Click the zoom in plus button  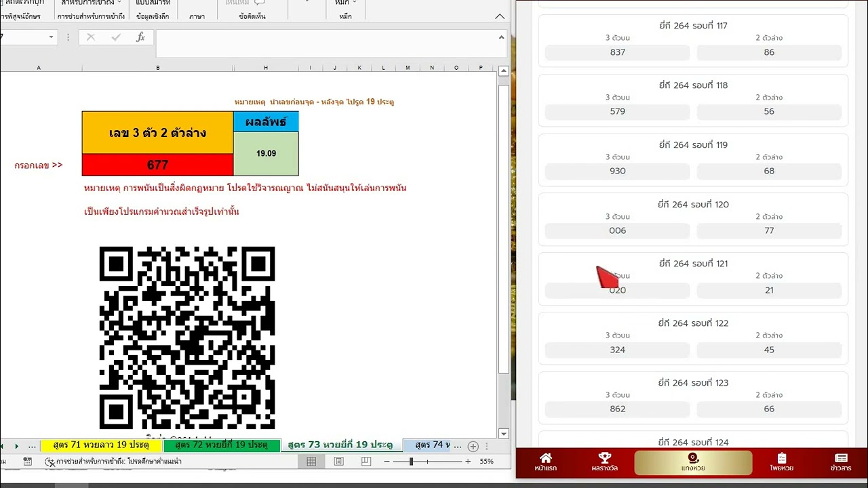click(x=468, y=462)
